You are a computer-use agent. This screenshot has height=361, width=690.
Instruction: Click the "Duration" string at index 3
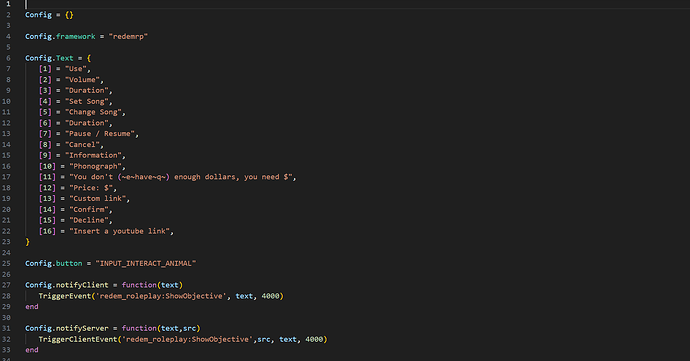88,90
